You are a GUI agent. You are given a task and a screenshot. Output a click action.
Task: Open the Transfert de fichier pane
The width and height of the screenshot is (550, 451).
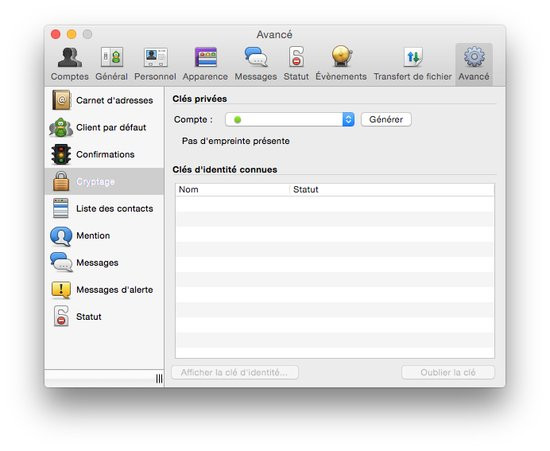pos(412,64)
